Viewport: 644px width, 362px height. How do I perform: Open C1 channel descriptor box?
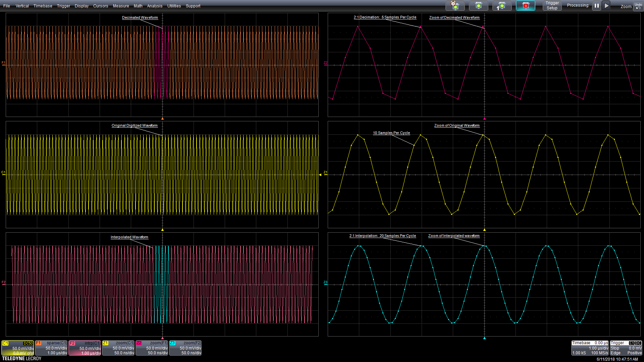pos(18,348)
